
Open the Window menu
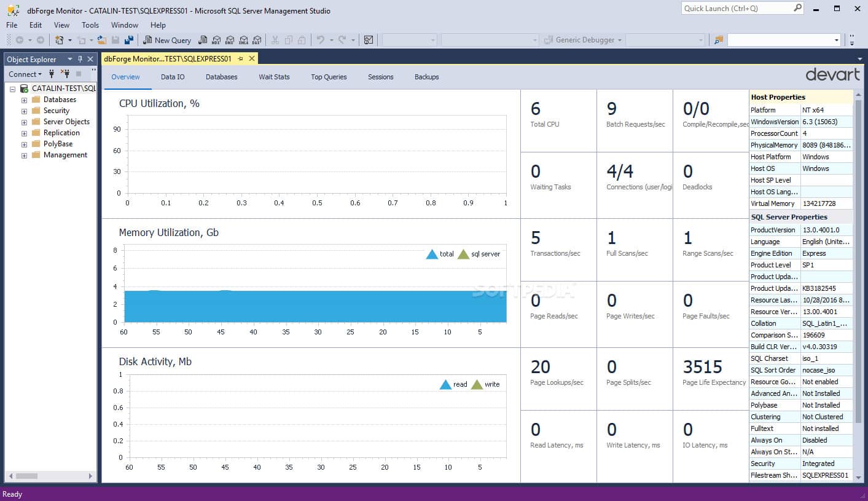125,25
